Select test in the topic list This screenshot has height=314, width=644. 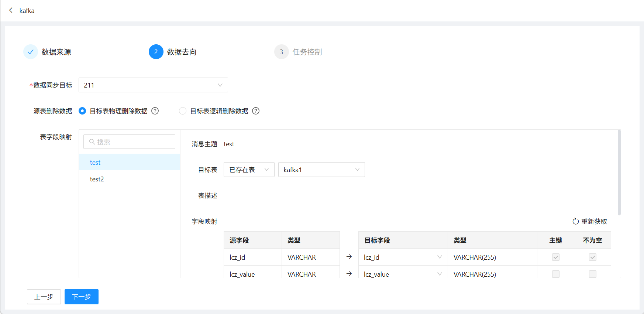[95, 163]
